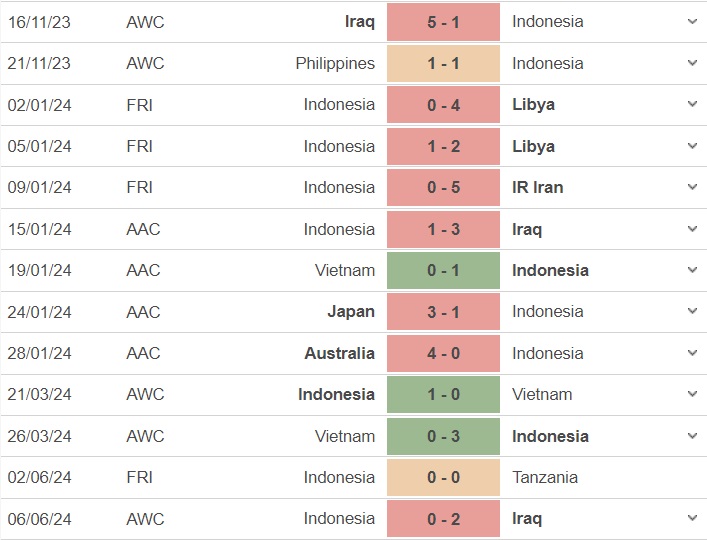Click the Philippines team name

(x=335, y=64)
